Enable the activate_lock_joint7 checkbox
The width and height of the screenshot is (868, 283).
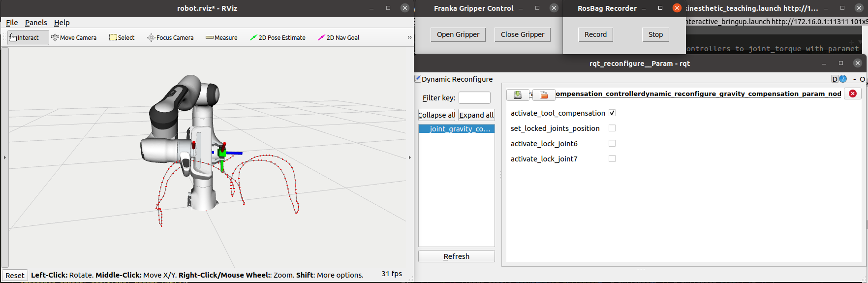[612, 158]
